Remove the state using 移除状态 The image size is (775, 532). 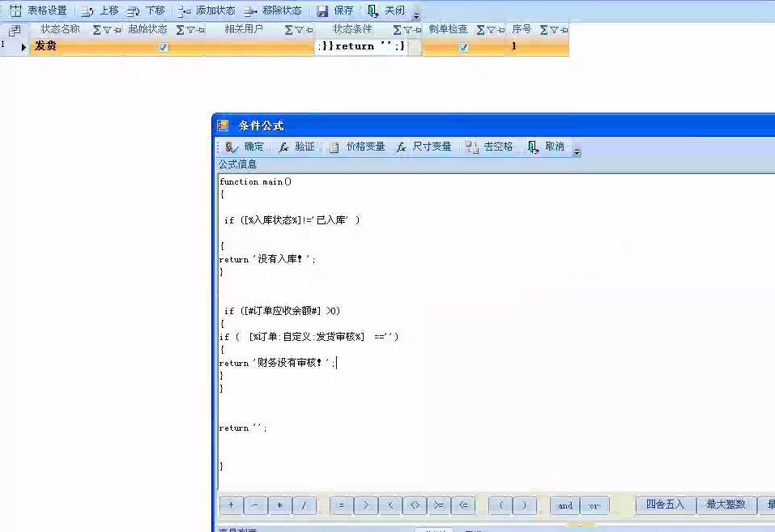273,11
